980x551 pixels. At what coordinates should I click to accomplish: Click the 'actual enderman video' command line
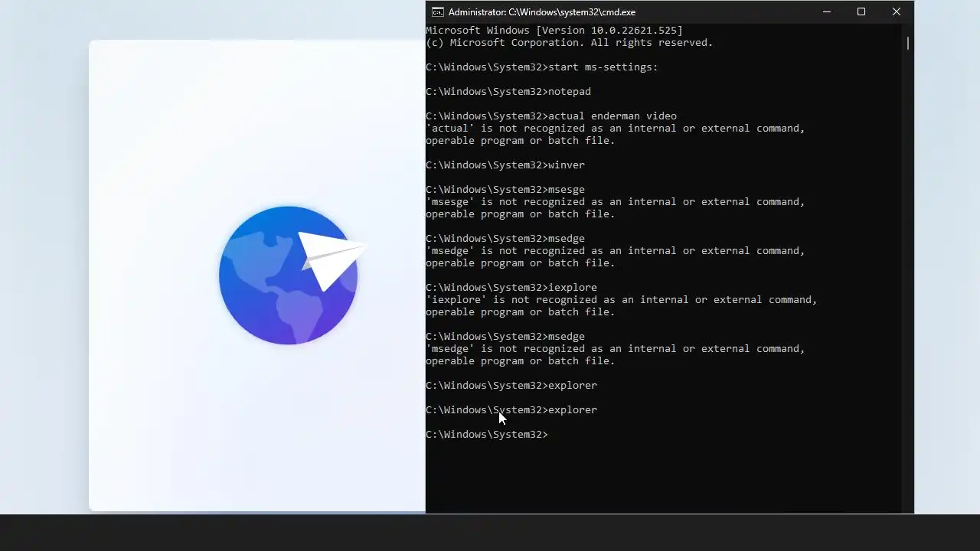[551, 116]
